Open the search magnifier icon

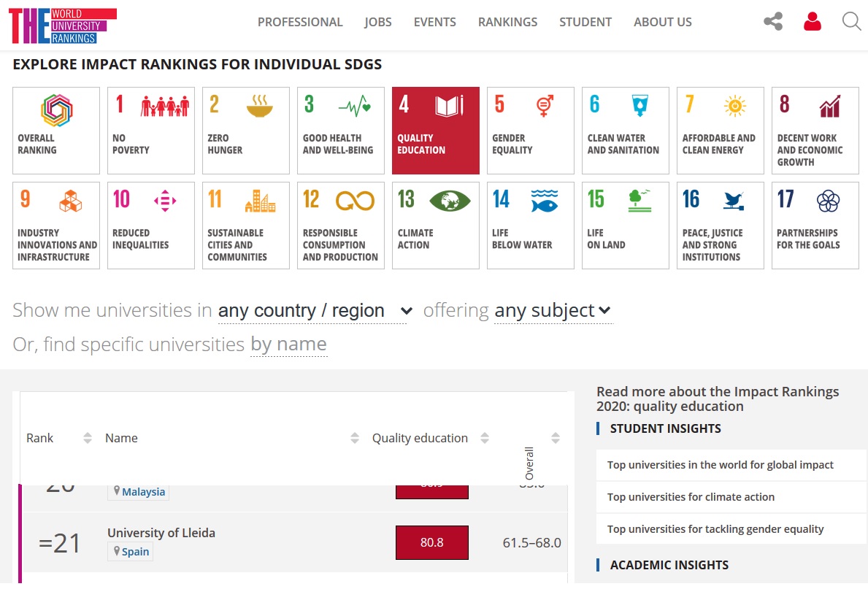point(851,22)
